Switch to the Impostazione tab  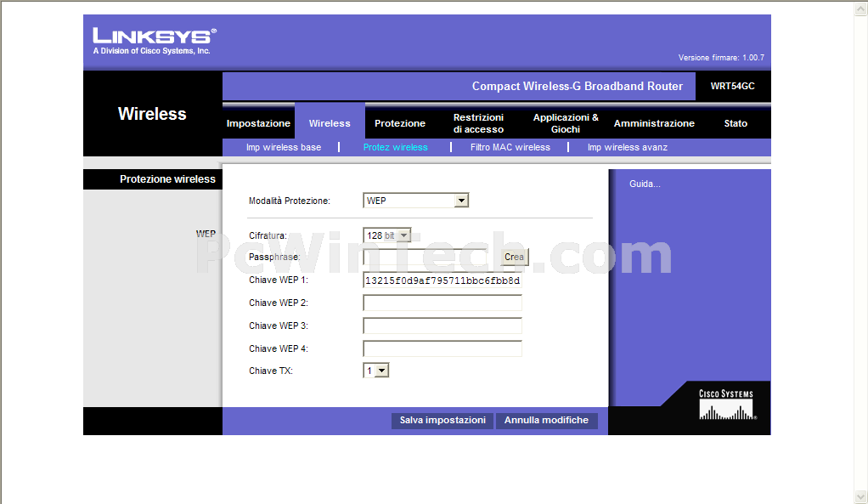(x=258, y=123)
